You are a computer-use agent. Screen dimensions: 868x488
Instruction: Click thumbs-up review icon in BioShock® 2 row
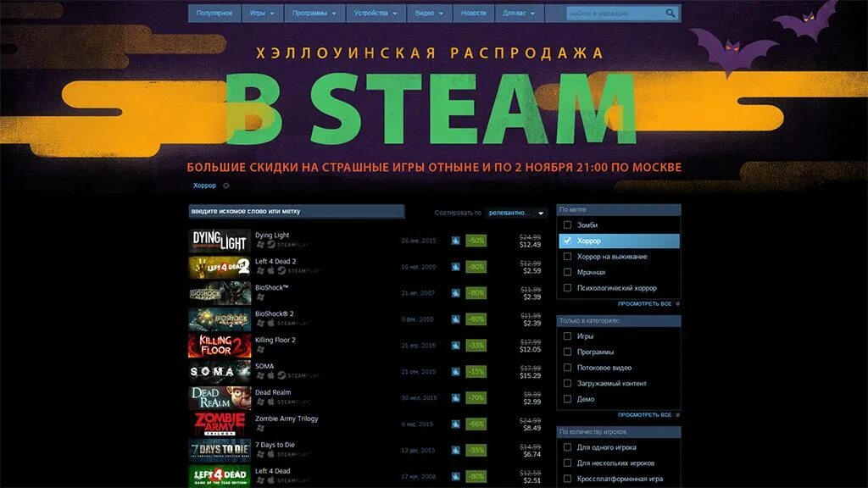point(455,319)
